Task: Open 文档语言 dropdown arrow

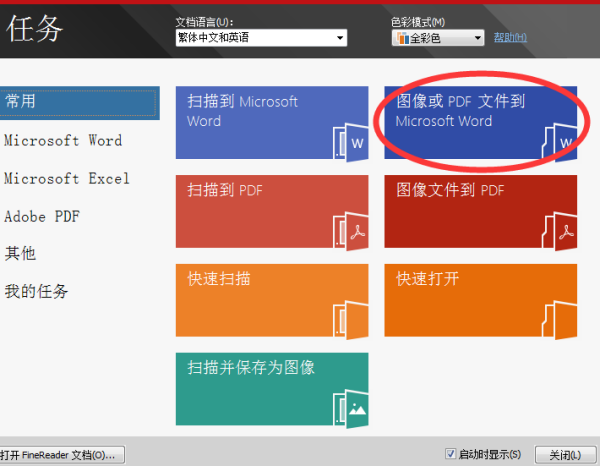Action: click(340, 38)
